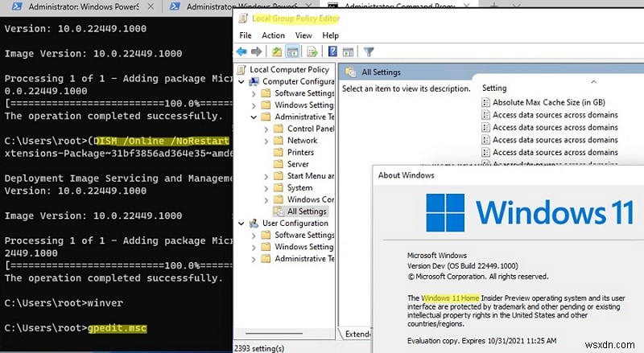Click the All Settings header icon
The width and height of the screenshot is (644, 353).
(351, 72)
